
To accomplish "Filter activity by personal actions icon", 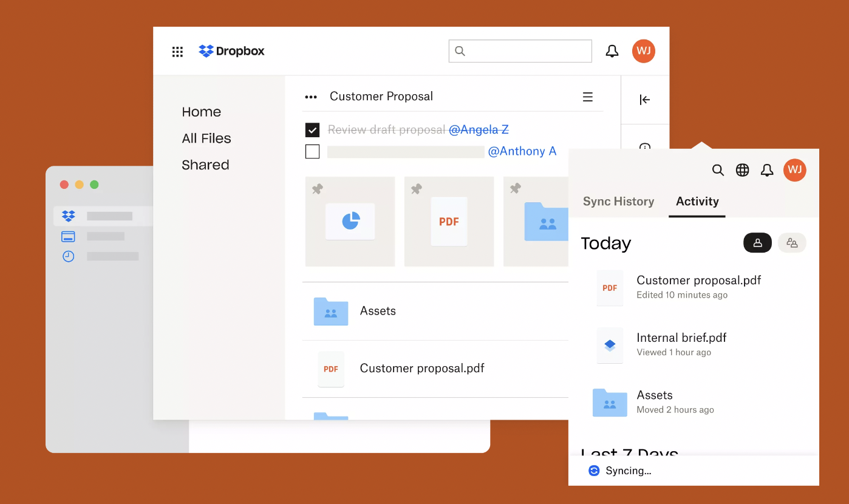I will point(757,242).
